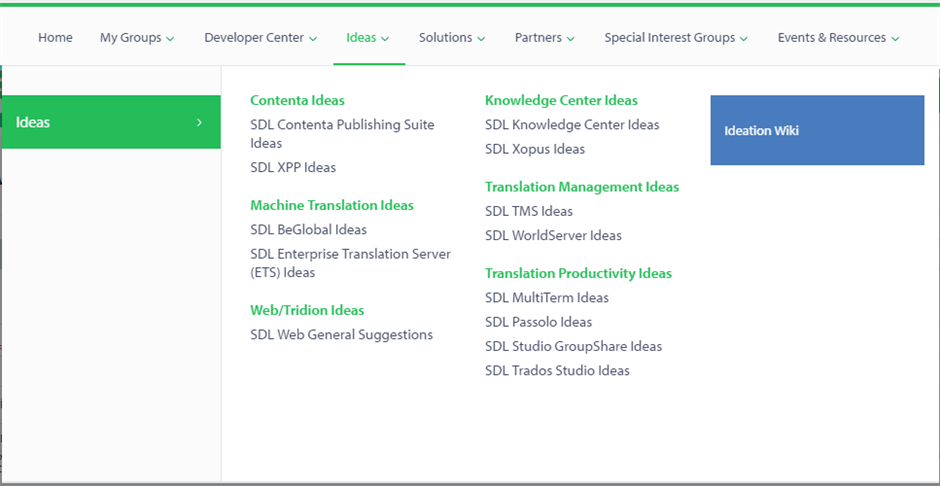Open the Events & Resources menu
Image resolution: width=940 pixels, height=486 pixels.
pos(838,38)
